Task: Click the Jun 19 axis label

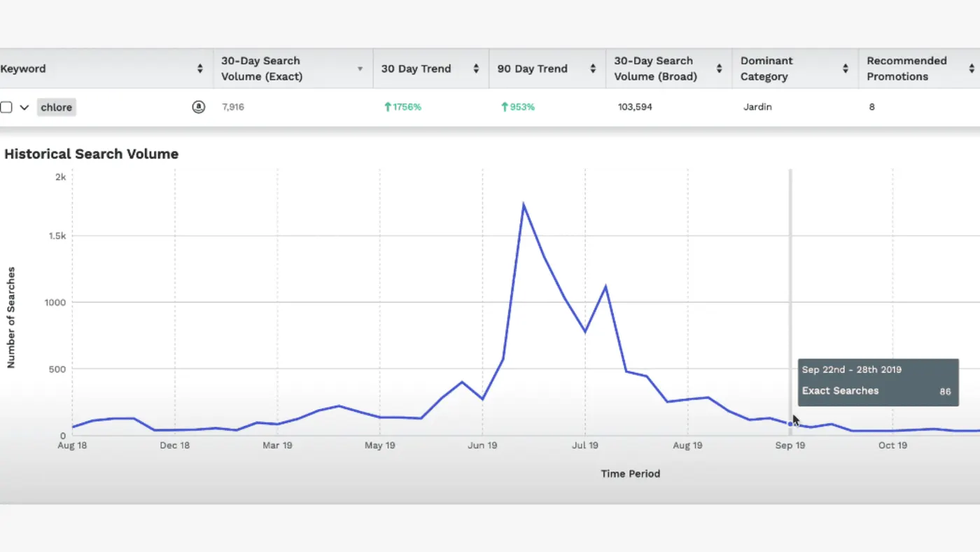Action: [482, 445]
